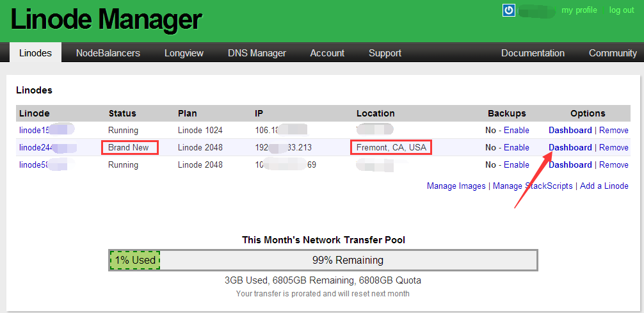Screen dimensions: 644x313
Task: Open the NodeBalancers tab
Action: (x=108, y=53)
